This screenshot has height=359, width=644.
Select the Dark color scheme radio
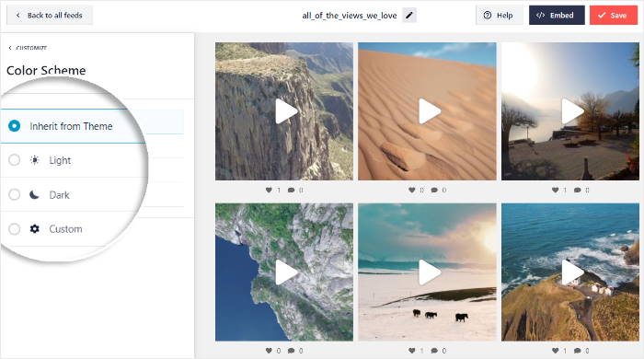click(15, 194)
